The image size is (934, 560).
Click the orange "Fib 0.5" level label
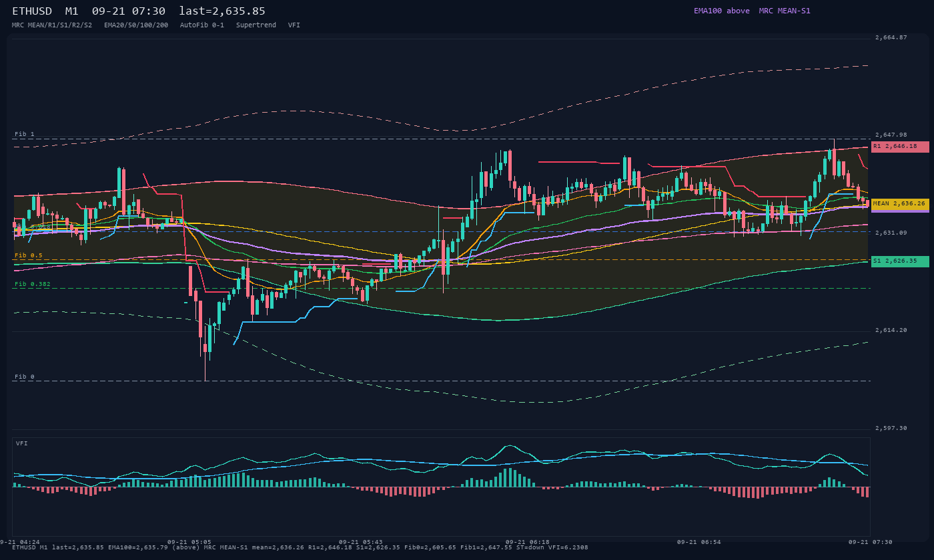29,255
